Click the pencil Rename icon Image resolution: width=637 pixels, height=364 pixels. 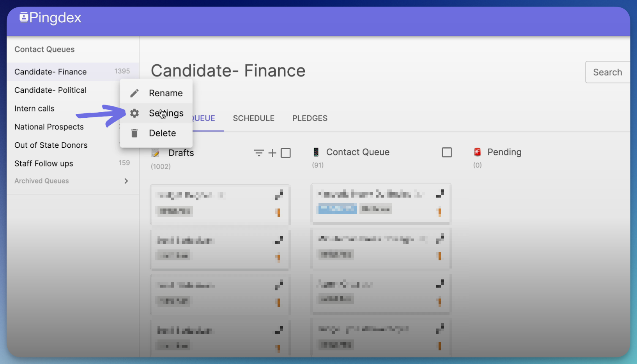pyautogui.click(x=134, y=93)
